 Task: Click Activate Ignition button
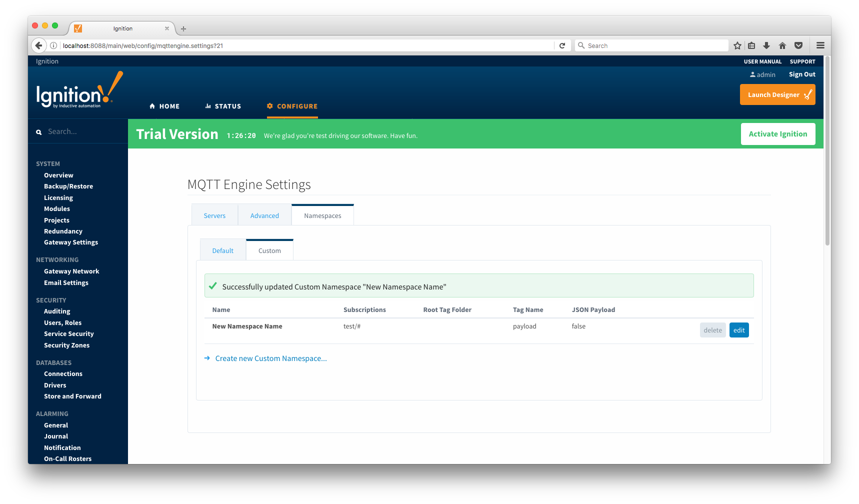[778, 134]
